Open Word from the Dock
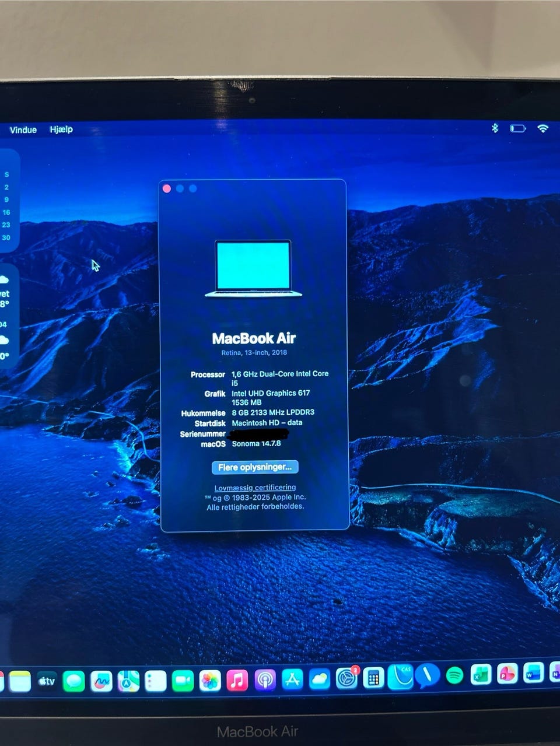The width and height of the screenshot is (560, 746). (533, 673)
